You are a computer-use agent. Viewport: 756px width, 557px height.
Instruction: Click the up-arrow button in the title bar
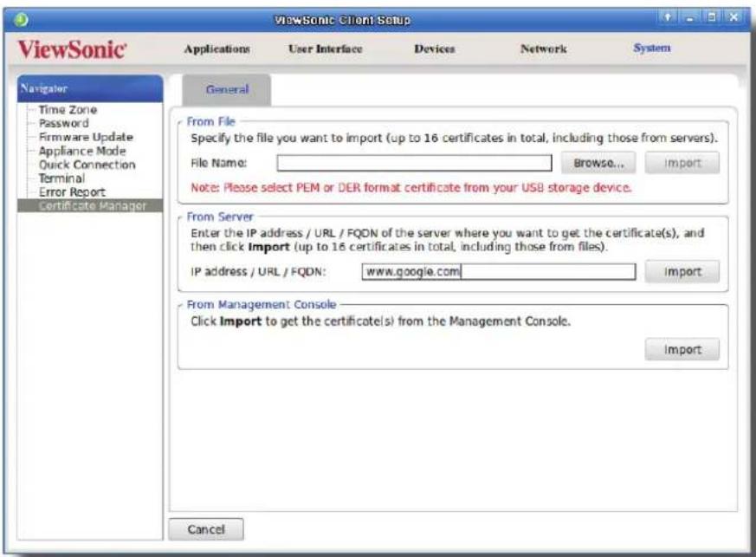[x=668, y=18]
